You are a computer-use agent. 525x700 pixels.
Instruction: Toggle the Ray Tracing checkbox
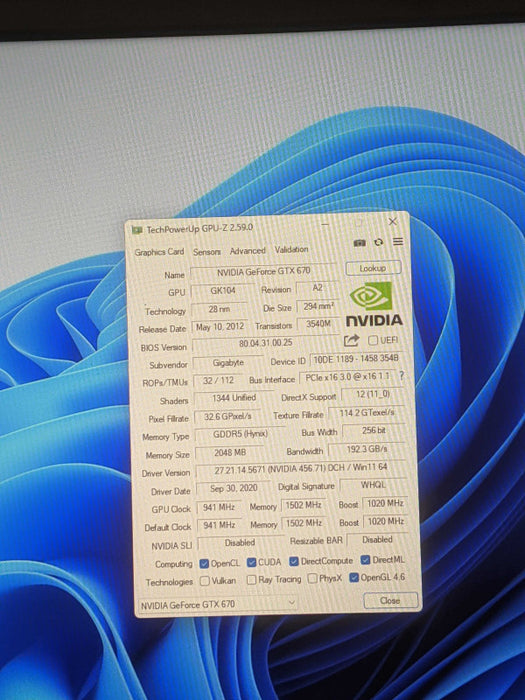(252, 579)
